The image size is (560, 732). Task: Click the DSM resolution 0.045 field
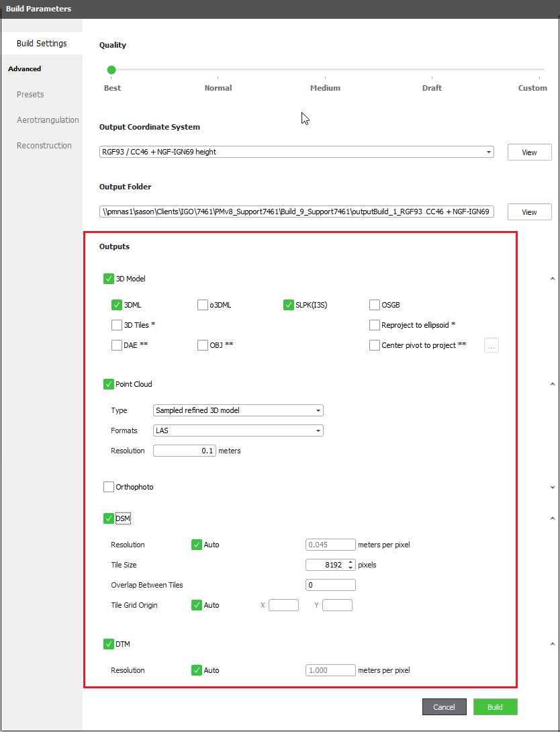330,545
